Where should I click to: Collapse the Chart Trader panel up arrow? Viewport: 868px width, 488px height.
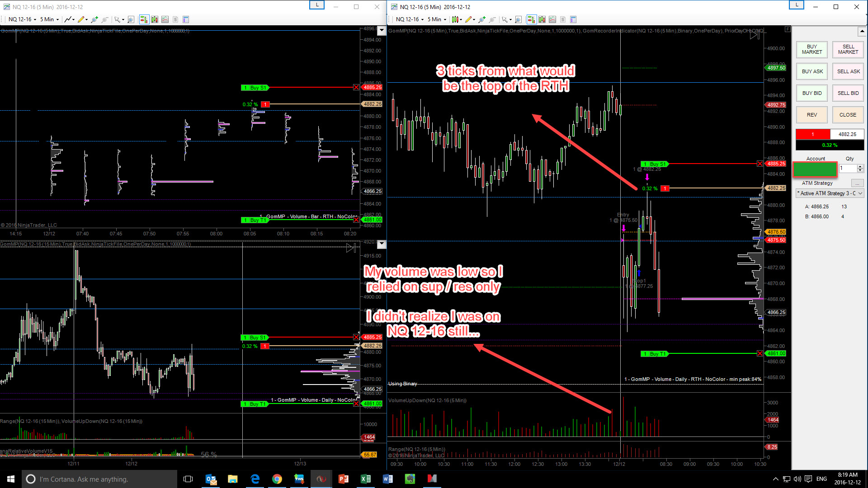pyautogui.click(x=862, y=32)
